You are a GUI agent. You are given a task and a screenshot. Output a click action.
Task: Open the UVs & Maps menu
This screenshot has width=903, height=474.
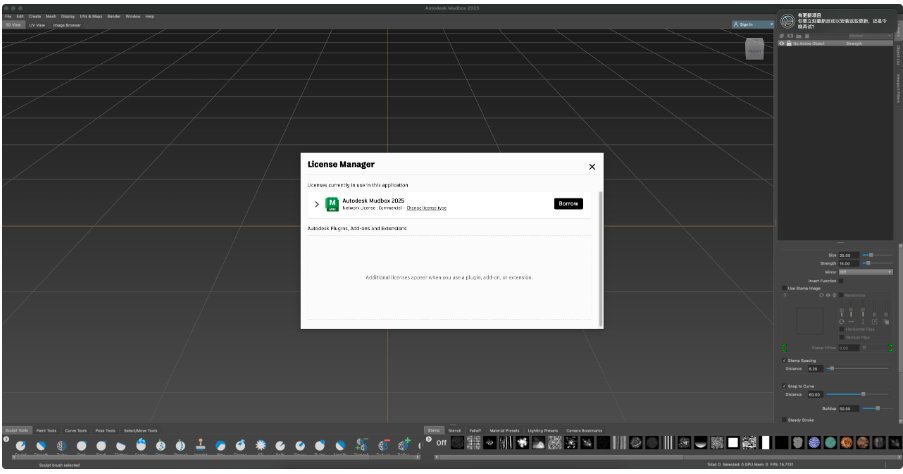point(91,17)
